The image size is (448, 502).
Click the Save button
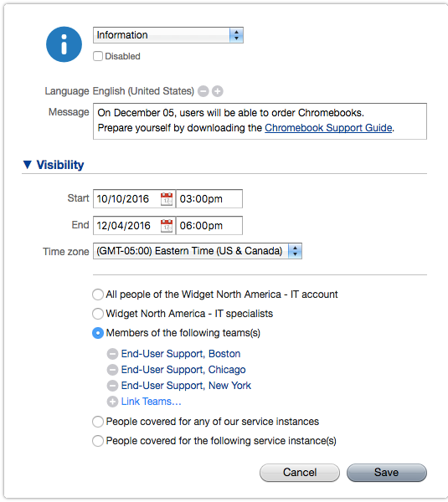387,473
